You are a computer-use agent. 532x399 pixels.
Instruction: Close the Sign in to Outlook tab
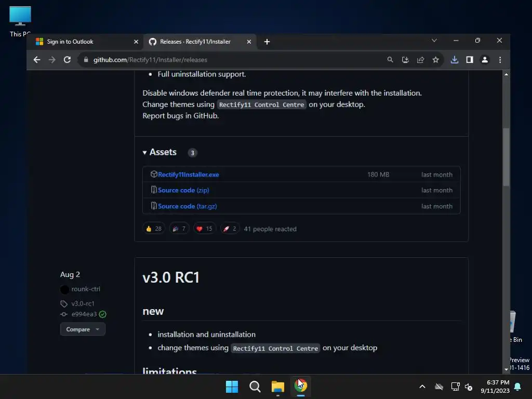click(136, 42)
